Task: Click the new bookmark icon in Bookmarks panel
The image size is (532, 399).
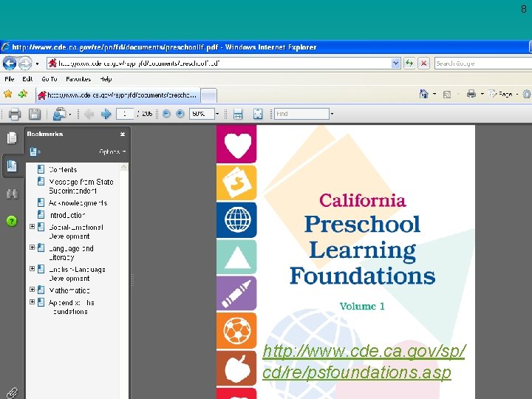Action: [35, 151]
